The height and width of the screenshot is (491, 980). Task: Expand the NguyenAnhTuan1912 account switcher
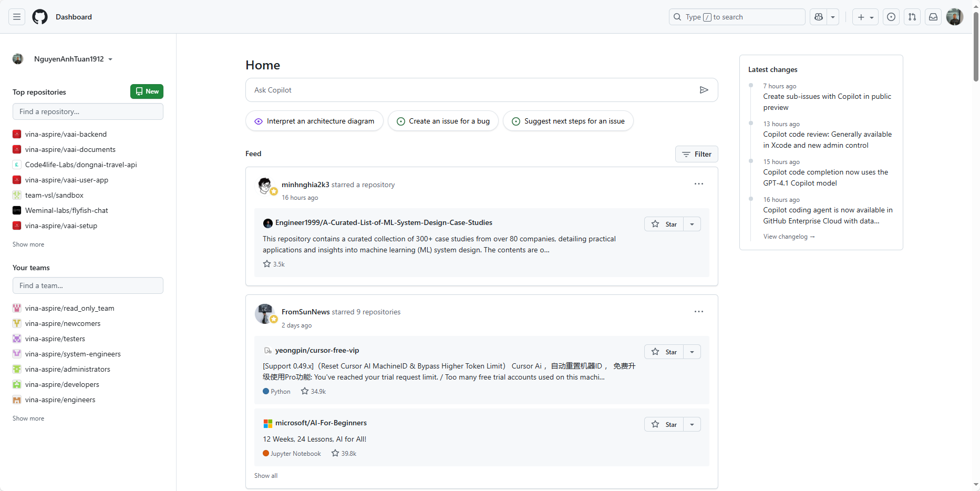click(73, 59)
